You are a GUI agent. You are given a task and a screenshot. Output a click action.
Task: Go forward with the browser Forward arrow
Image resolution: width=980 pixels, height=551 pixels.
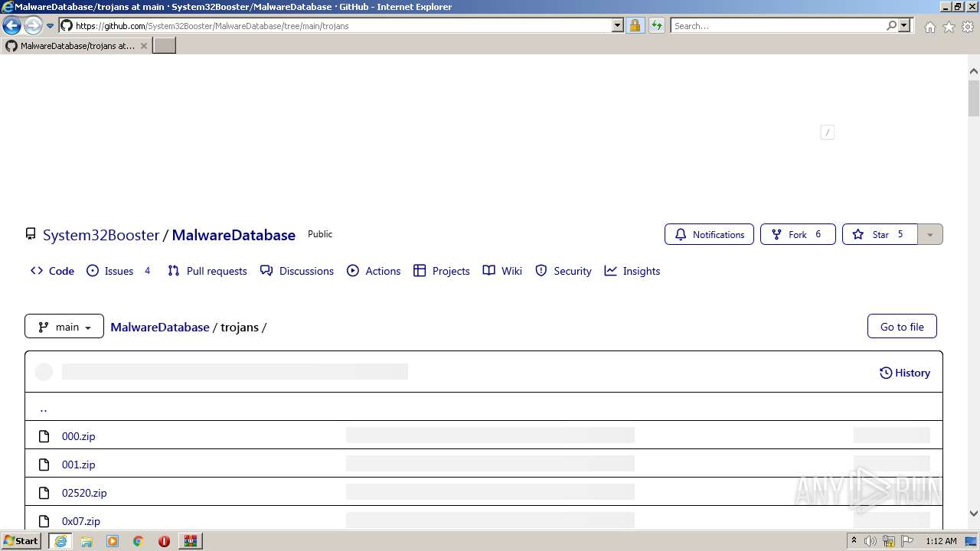pyautogui.click(x=33, y=26)
